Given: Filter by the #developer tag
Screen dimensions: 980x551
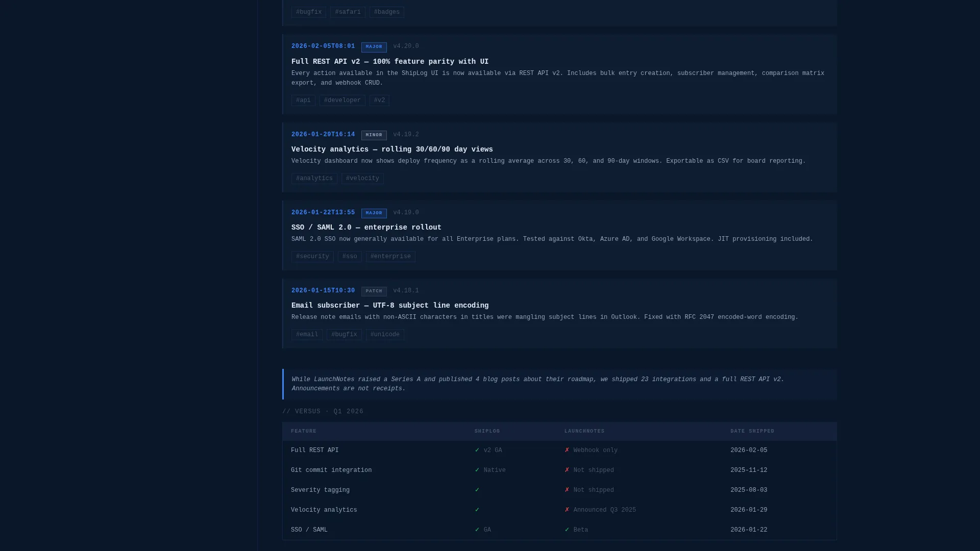Looking at the screenshot, I should coord(342,101).
